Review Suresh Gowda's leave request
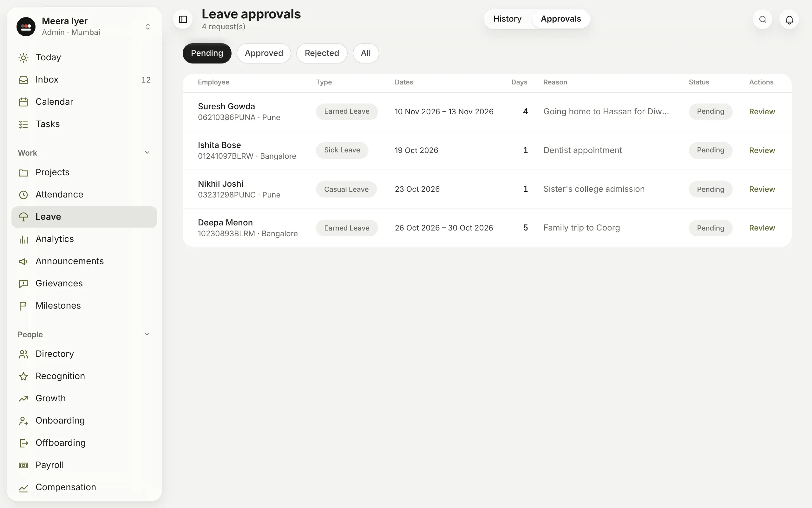Screen dimensions: 812x508 coord(762,112)
